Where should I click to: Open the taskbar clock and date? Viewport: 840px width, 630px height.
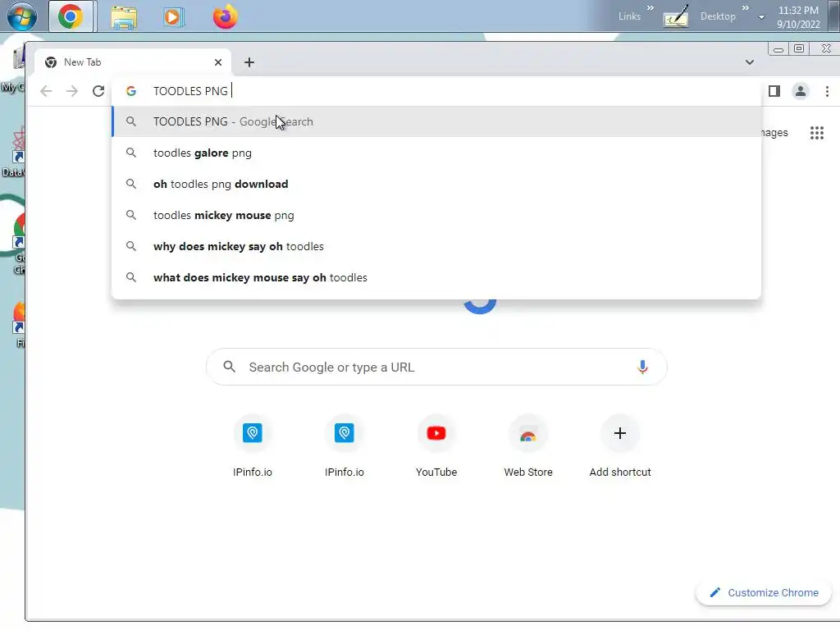pos(798,17)
